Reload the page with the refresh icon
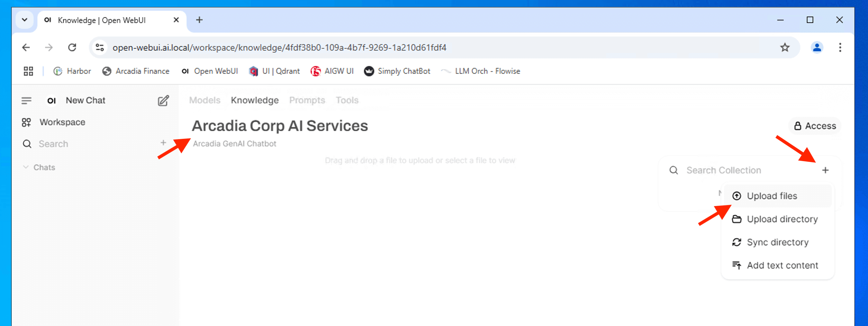 [x=72, y=48]
